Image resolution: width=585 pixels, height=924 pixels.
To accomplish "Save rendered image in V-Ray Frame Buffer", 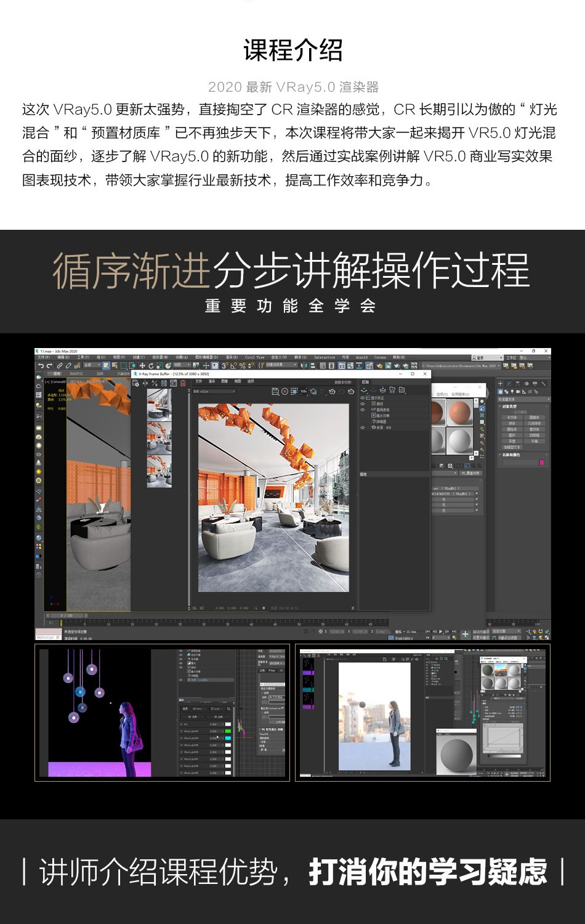I will click(275, 391).
